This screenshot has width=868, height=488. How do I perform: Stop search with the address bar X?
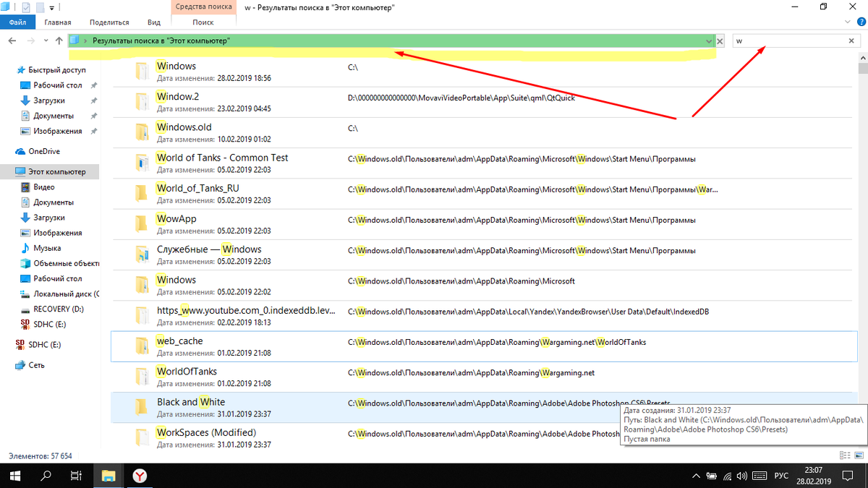720,41
